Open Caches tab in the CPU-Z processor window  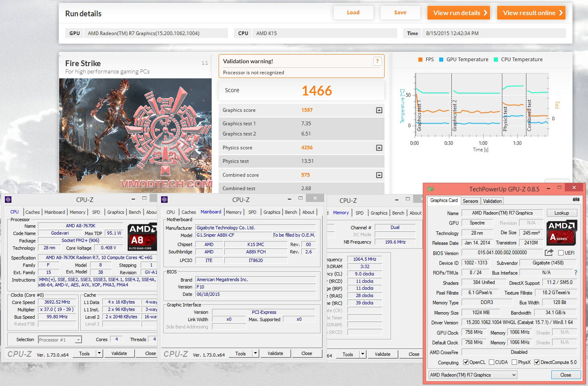click(33, 212)
